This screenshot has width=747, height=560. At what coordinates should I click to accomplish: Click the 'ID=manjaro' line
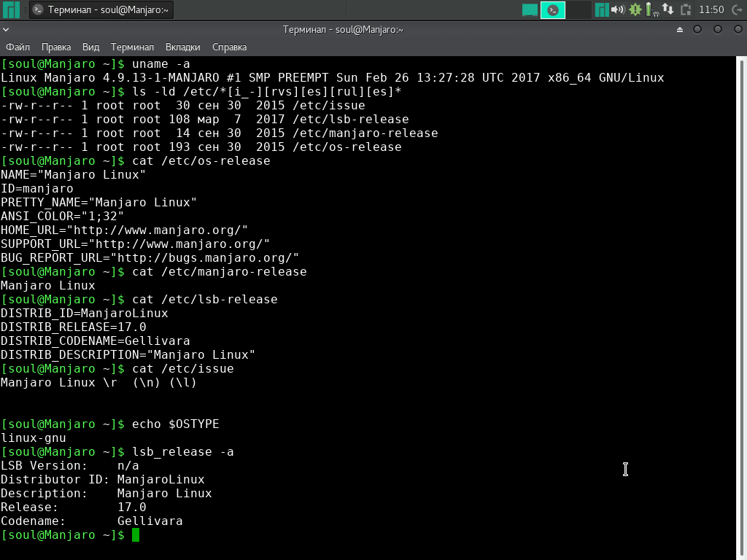[x=37, y=189]
